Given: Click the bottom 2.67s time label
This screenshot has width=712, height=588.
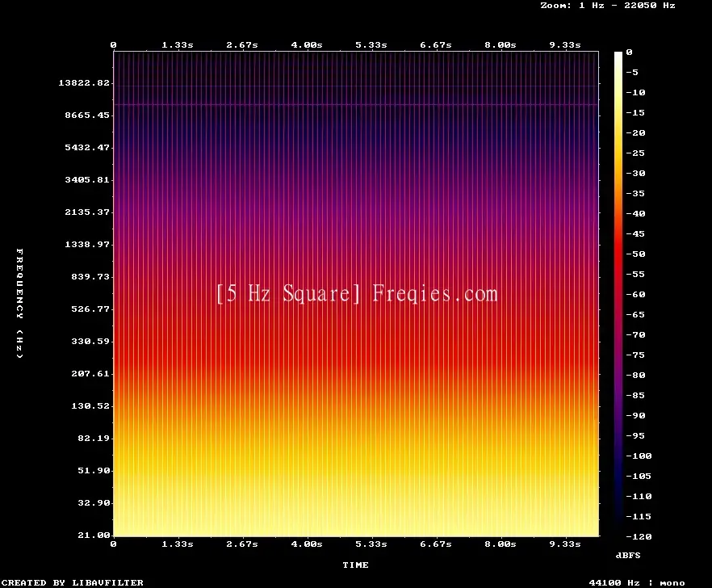Looking at the screenshot, I should click(x=242, y=544).
